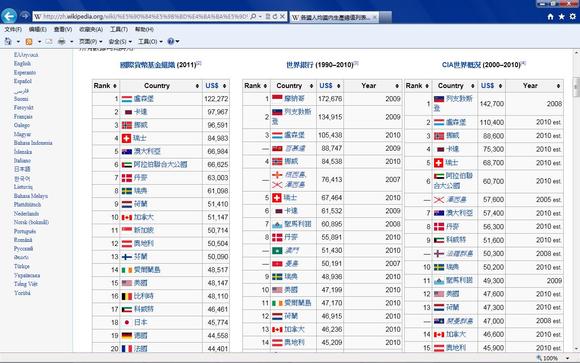Open the Tiếng Việt language link
Viewport: 580px width, 363px height.
[x=26, y=284]
